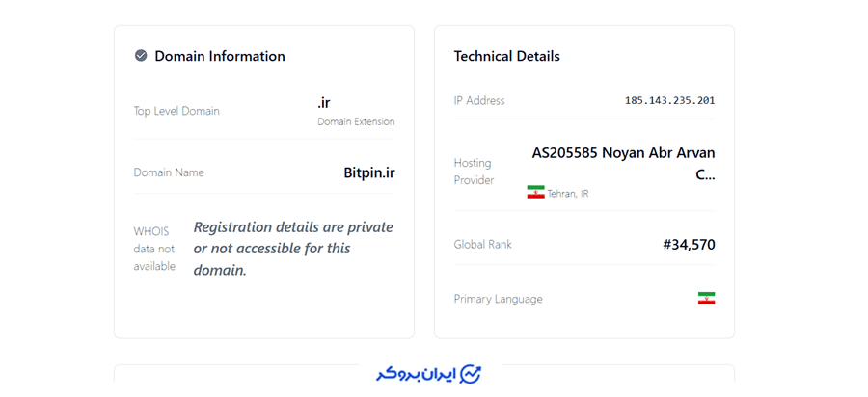The width and height of the screenshot is (868, 397).
Task: Click the Technical Details heading
Action: pos(507,56)
